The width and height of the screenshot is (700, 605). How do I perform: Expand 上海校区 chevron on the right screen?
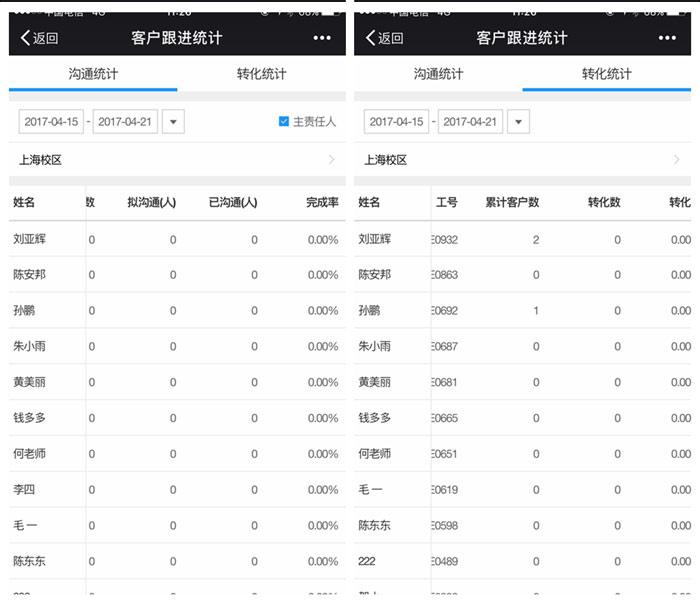(676, 160)
